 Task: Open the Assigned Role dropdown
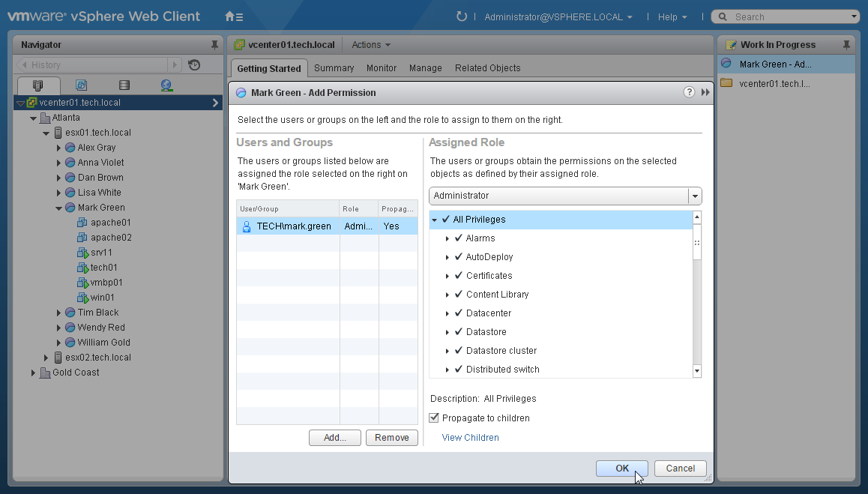696,196
